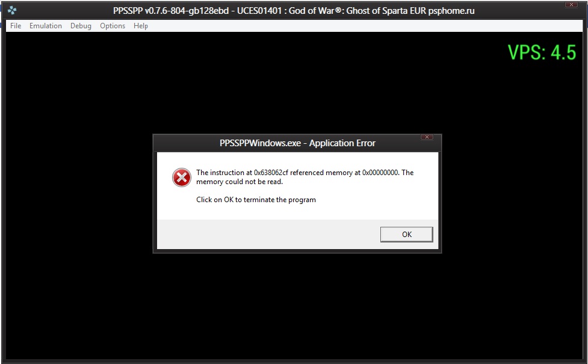Click the referenced memory 0x00000000 text
588x364 pixels.
click(x=380, y=173)
